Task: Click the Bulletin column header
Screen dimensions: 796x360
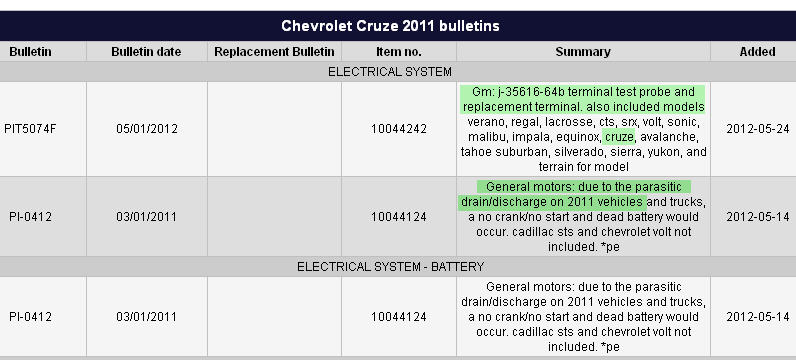Action: click(30, 52)
